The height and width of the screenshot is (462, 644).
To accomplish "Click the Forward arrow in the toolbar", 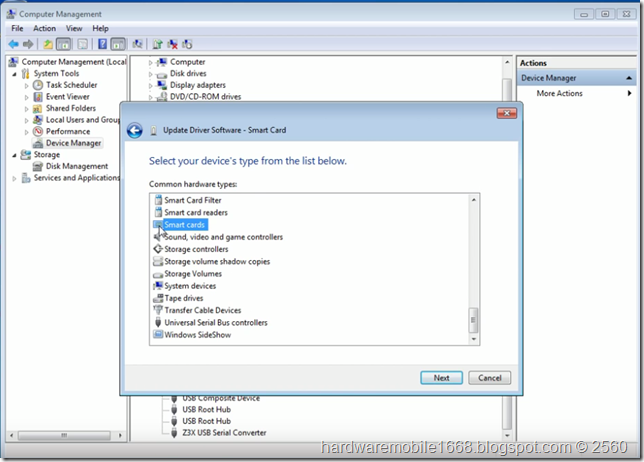I will tap(28, 44).
